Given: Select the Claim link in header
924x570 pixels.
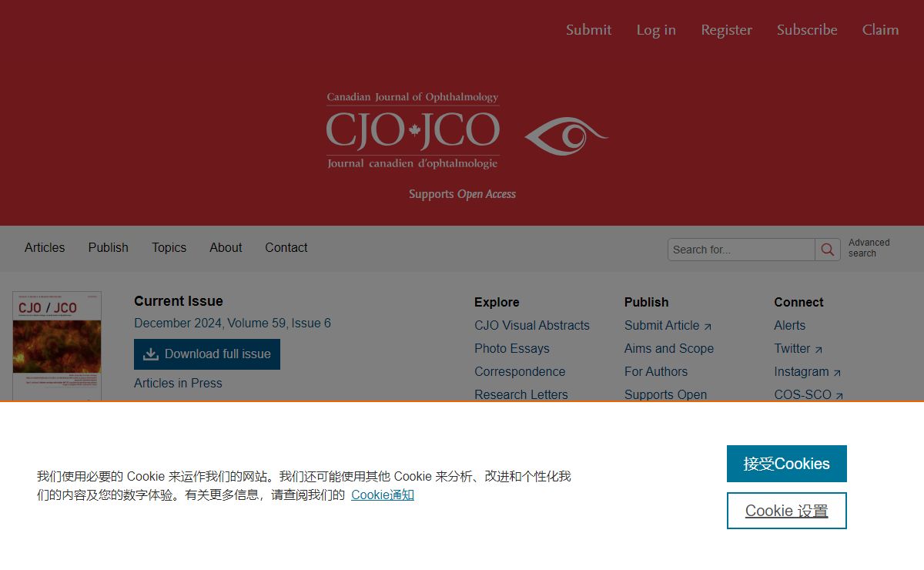Looking at the screenshot, I should (880, 30).
